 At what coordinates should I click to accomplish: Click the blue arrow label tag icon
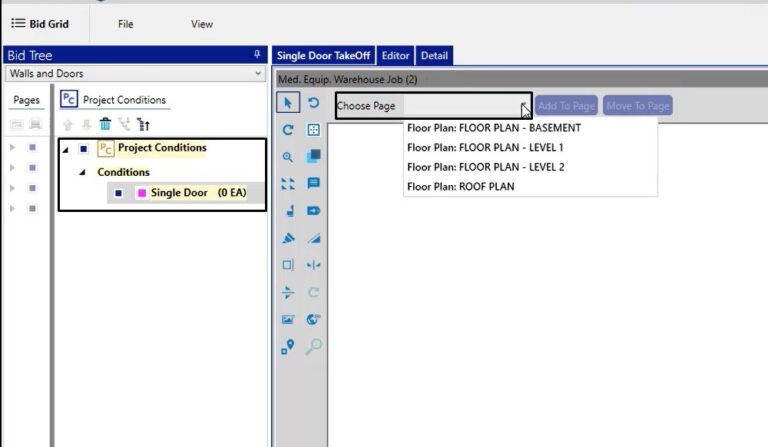pyautogui.click(x=313, y=211)
